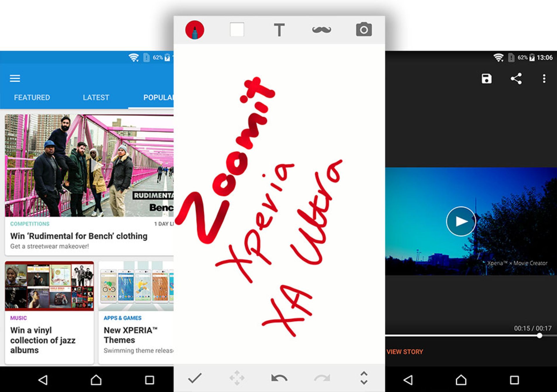The height and width of the screenshot is (392, 557).
Task: Switch to the LATEST tab
Action: point(96,97)
